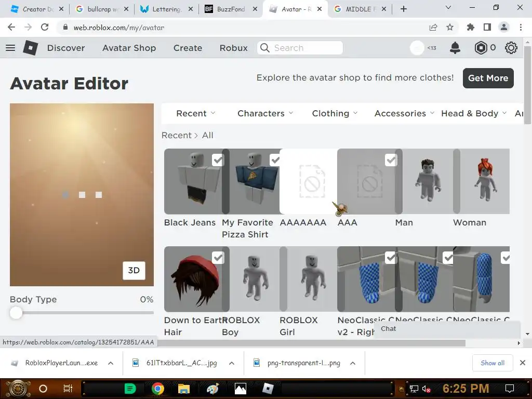The width and height of the screenshot is (532, 399).
Task: Open the Photos taskbar icon
Action: [x=240, y=389]
